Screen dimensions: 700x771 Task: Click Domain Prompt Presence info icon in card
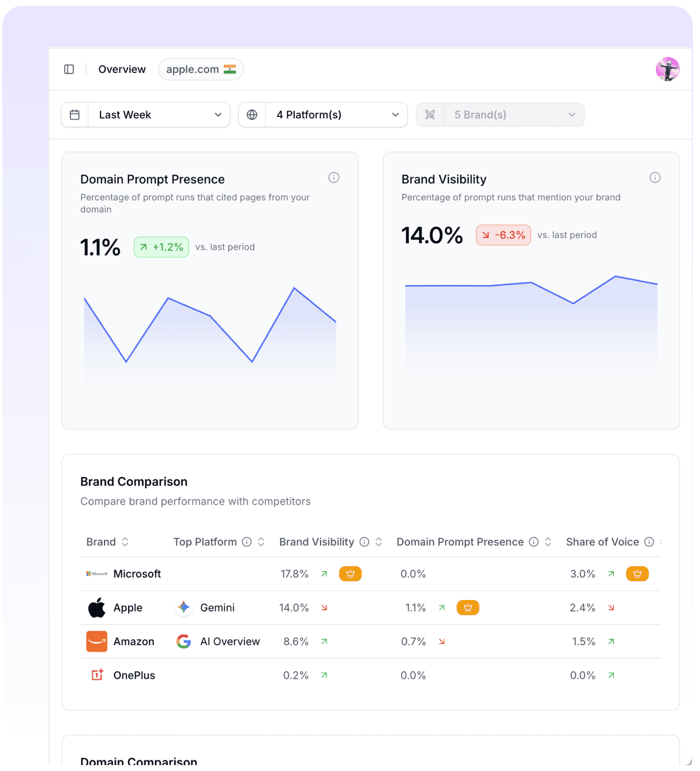tap(334, 177)
